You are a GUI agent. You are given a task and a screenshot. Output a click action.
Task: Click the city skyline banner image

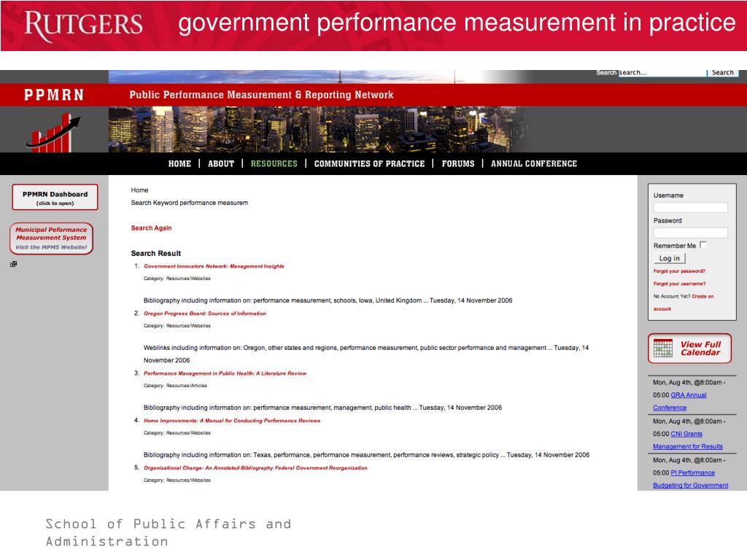(320, 130)
